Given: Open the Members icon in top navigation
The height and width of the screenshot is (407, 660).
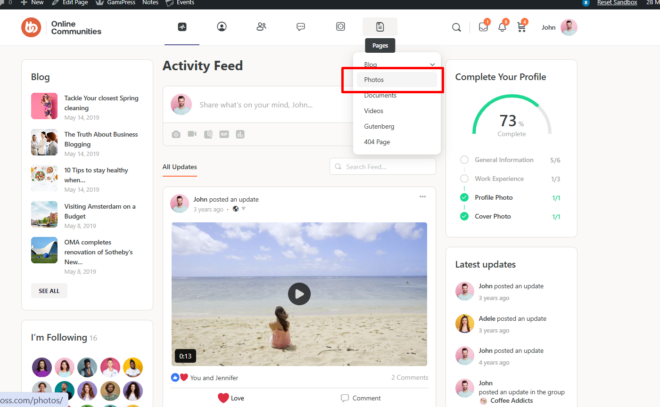Looking at the screenshot, I should [x=261, y=27].
